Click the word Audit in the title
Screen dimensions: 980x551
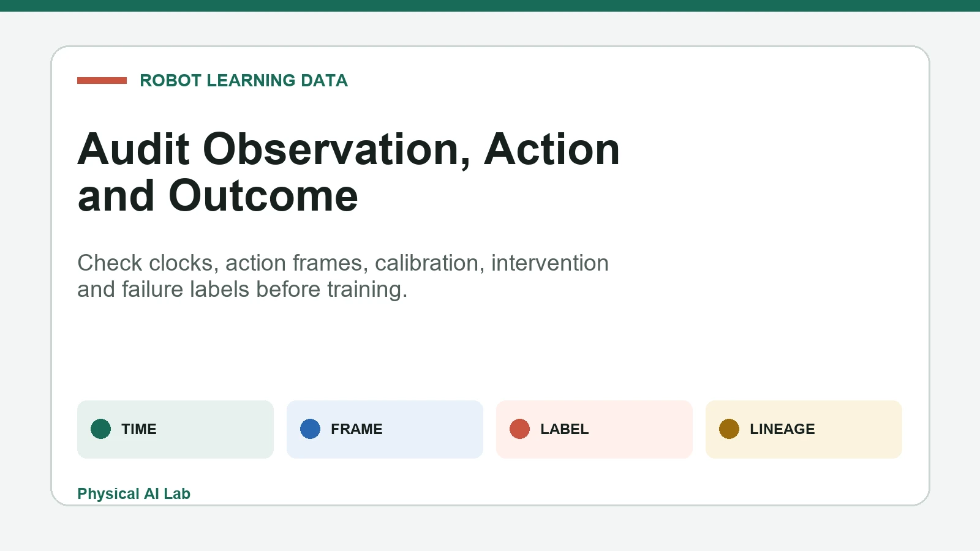(134, 149)
